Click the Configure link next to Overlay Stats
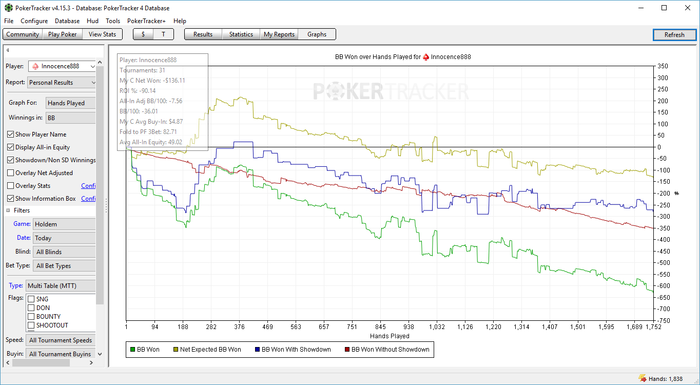Screen dimensions: 700x385 click(88, 186)
